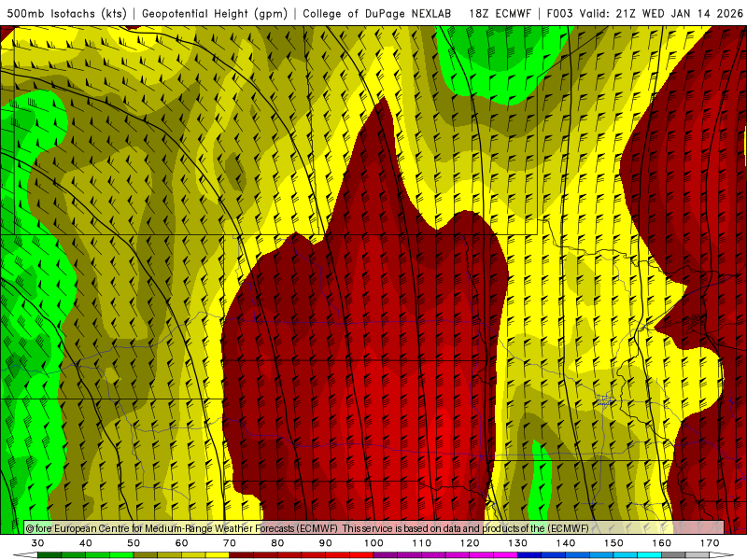This screenshot has width=747, height=560.
Task: Click the 'Geopotential Height (gpm)' label
Action: coord(215,13)
